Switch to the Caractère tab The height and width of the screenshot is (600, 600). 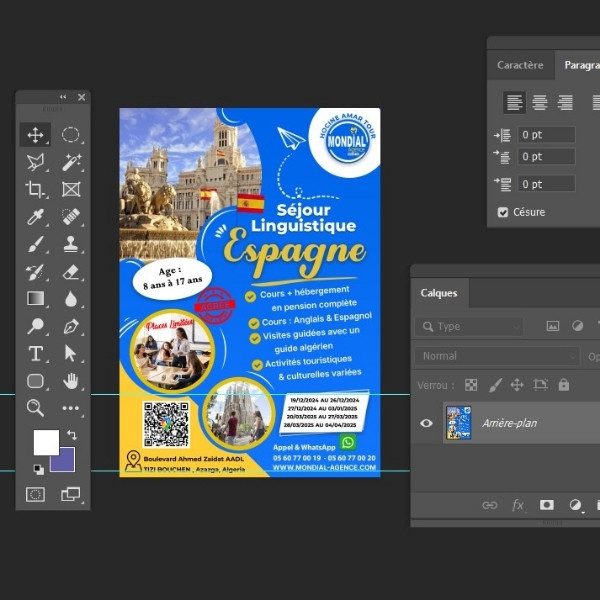click(520, 65)
